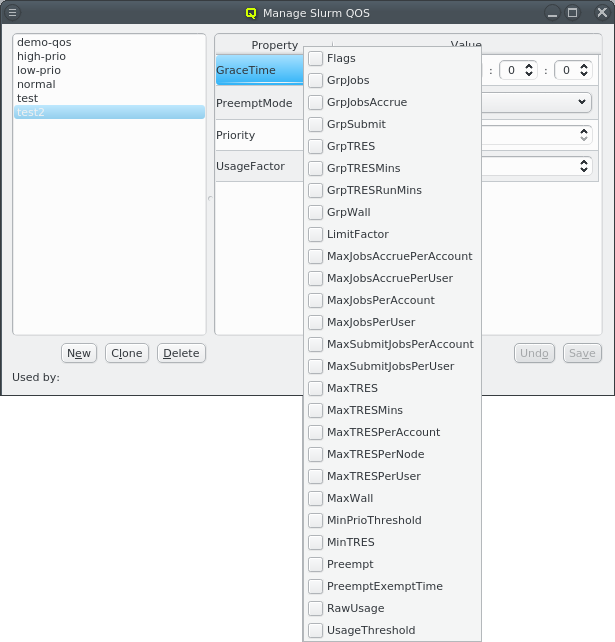This screenshot has height=642, width=615.
Task: Check MaxJobsAccruePerUser option
Action: (315, 278)
